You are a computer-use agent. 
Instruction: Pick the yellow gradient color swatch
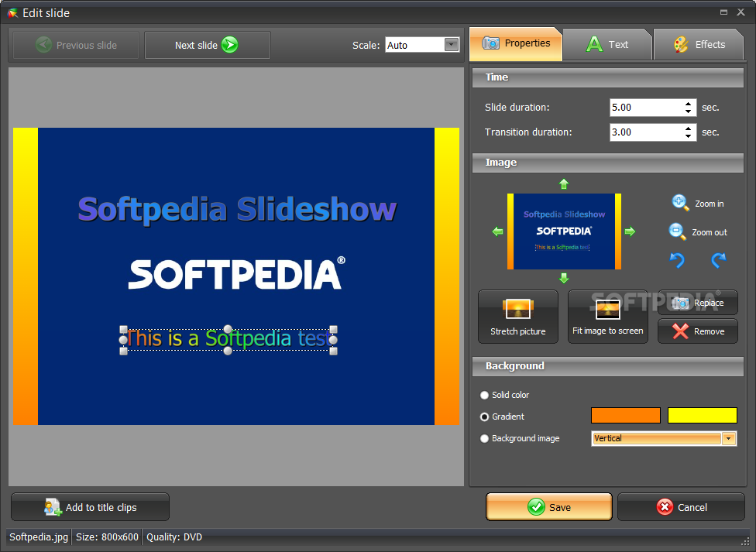pos(702,415)
